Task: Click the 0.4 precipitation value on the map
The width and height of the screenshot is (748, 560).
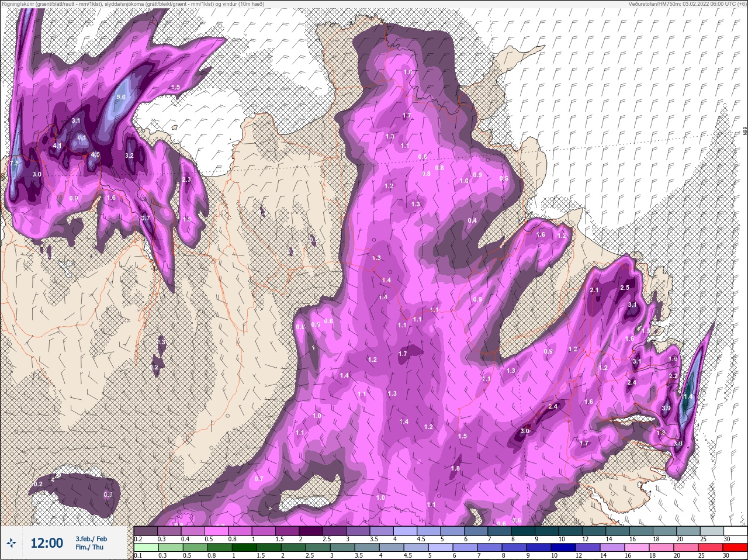Action: (x=472, y=220)
